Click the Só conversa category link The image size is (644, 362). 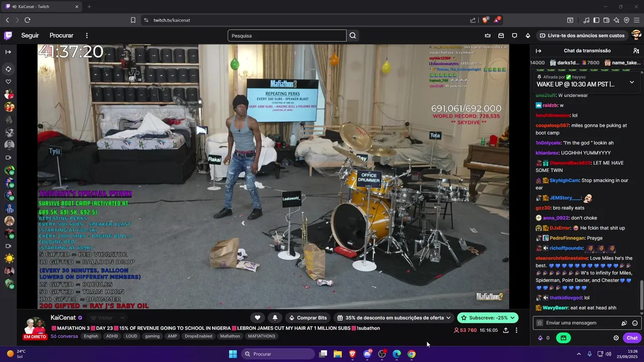64,336
